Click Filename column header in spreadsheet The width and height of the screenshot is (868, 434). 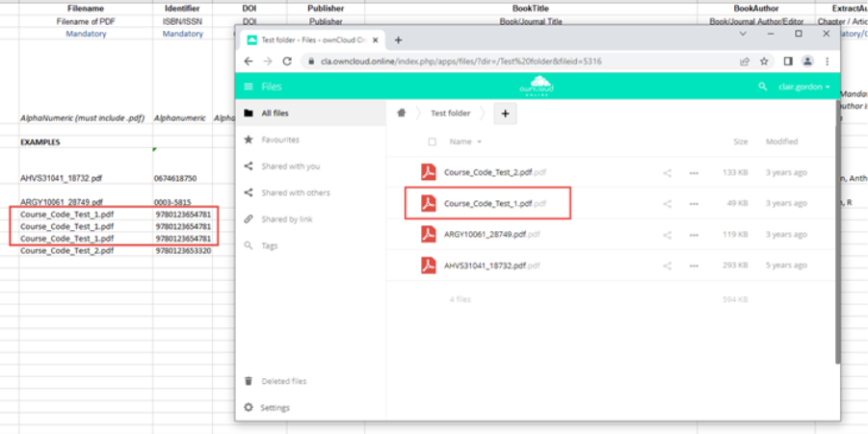coord(86,9)
